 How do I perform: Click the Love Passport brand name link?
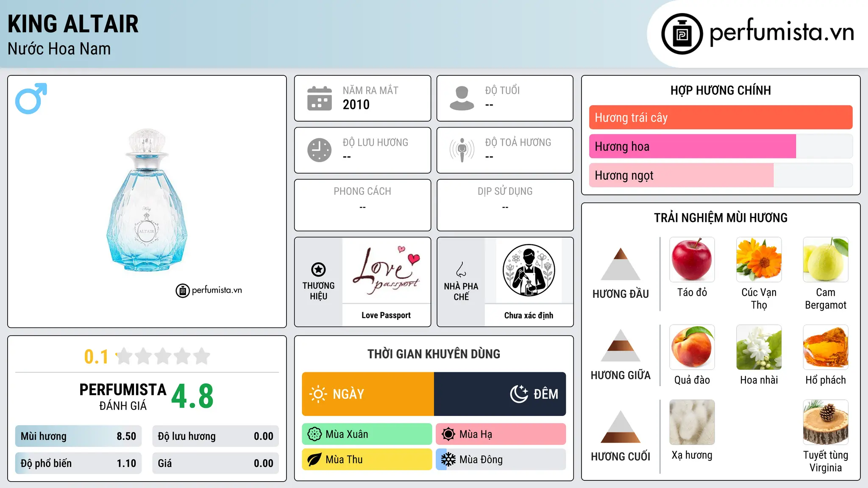pyautogui.click(x=386, y=315)
